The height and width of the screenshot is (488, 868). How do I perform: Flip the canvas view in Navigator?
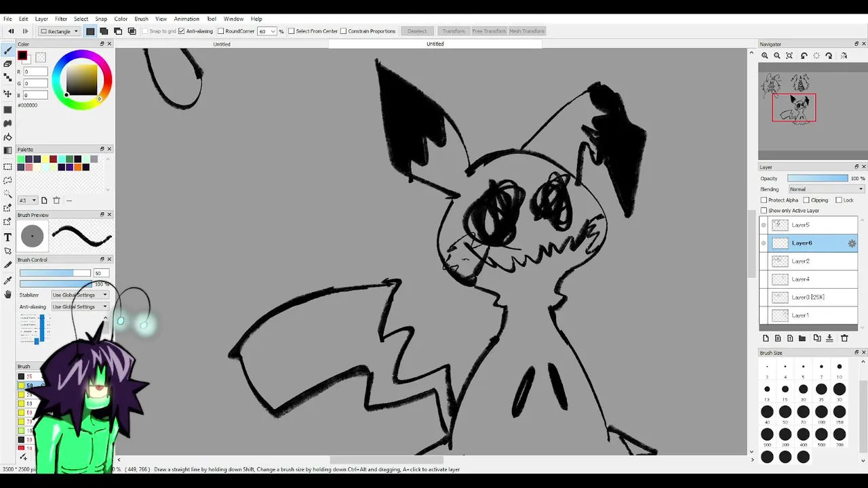tap(844, 56)
